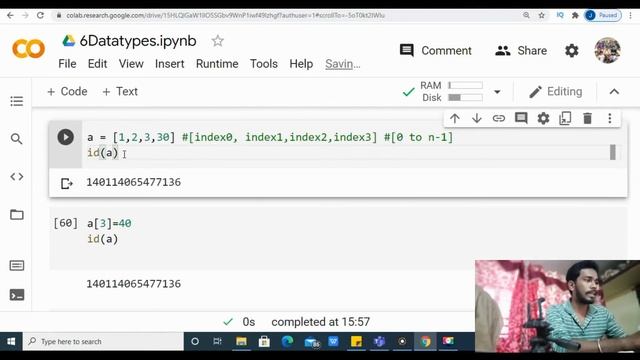The height and width of the screenshot is (360, 640).
Task: Open the Tools menu
Action: (x=264, y=64)
